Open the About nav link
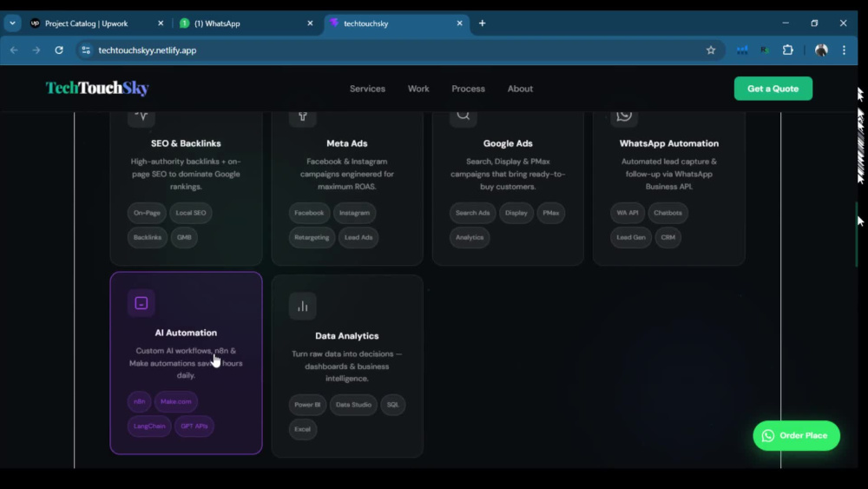Viewport: 868px width, 489px height. 520,89
